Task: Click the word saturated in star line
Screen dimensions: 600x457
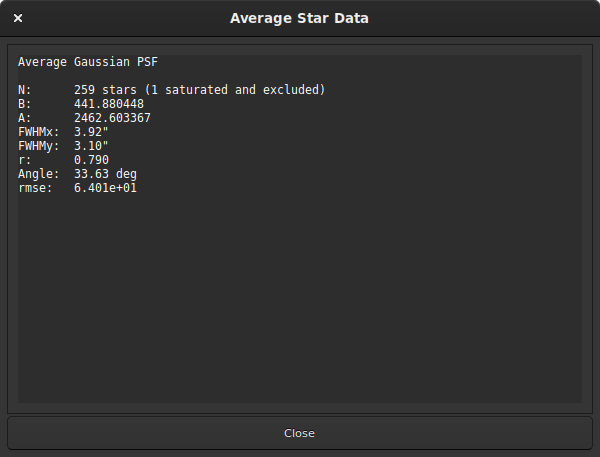Action: tap(196, 90)
